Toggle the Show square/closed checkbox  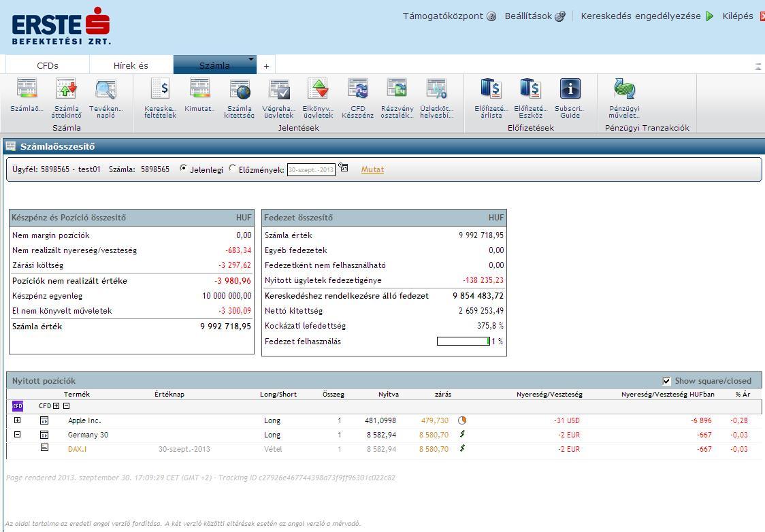click(x=666, y=382)
